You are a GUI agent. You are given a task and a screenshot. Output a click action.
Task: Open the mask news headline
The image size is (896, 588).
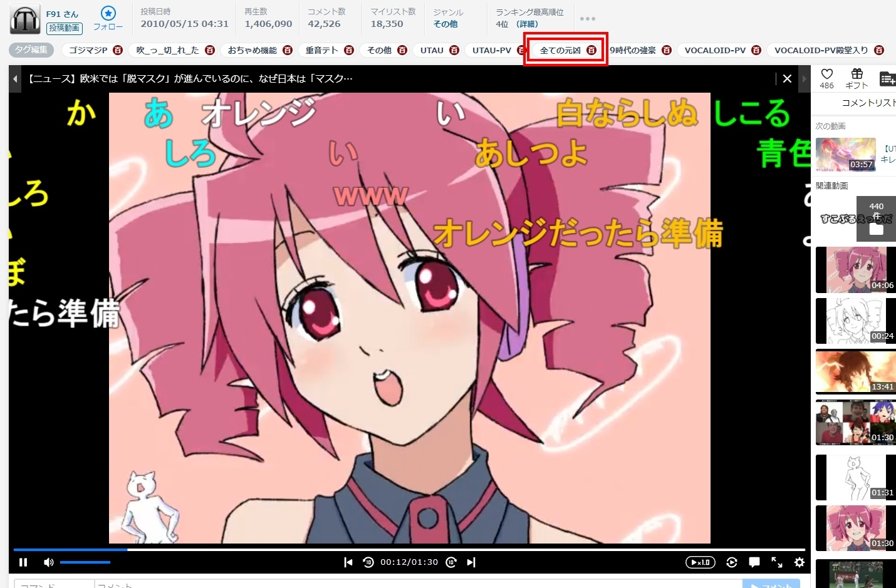pyautogui.click(x=190, y=79)
